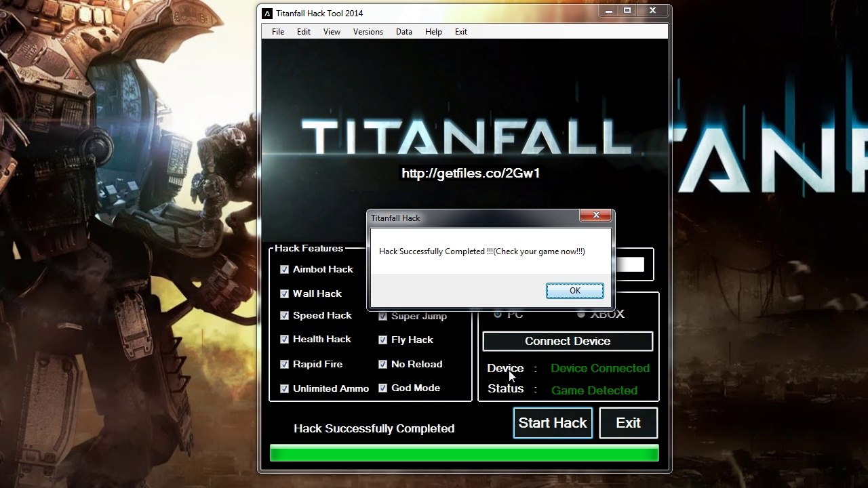This screenshot has height=488, width=868.
Task: Toggle the Unlimited Ammo checkbox
Action: pos(284,388)
